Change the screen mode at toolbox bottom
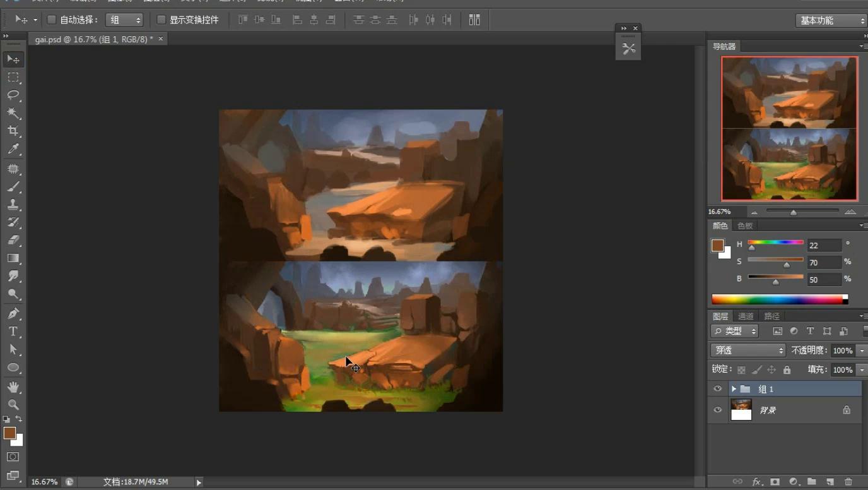Image resolution: width=868 pixels, height=490 pixels. tap(13, 475)
